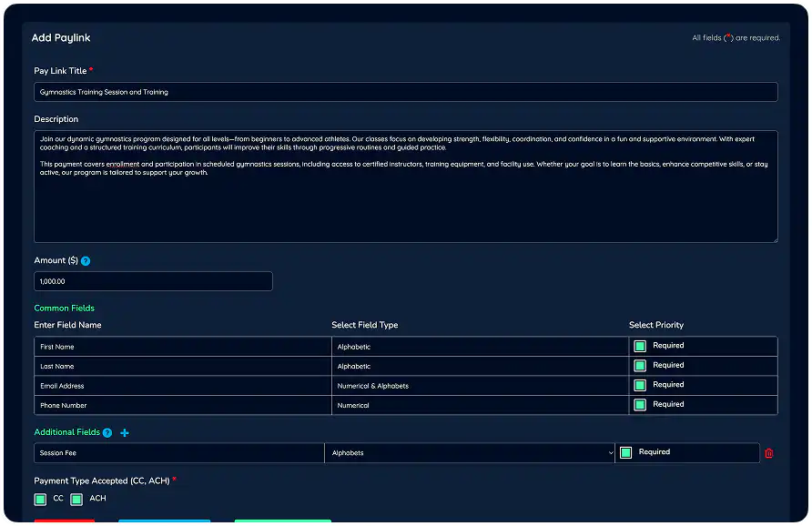
Task: Add another additional field using plus icon
Action: coord(125,432)
